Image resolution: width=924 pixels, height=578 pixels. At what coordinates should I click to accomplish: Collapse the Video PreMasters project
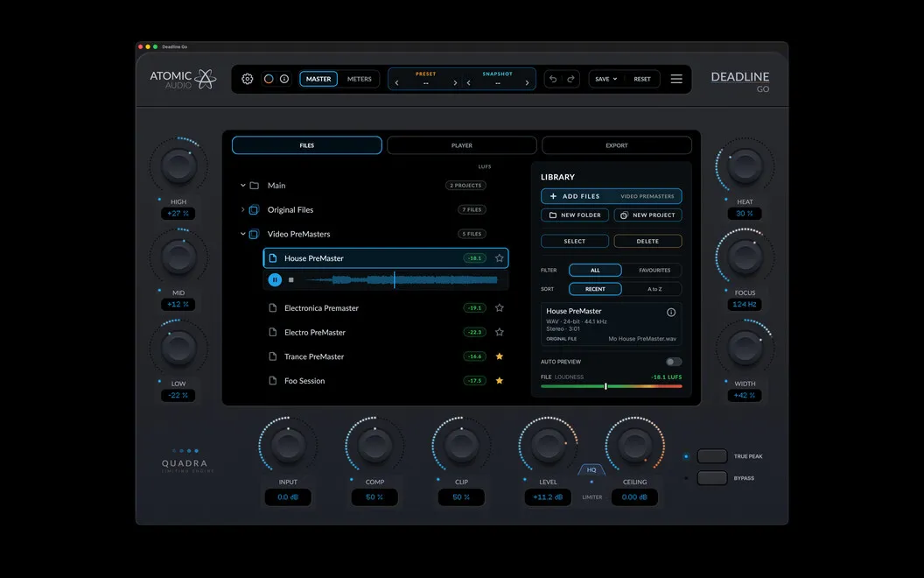pos(242,234)
